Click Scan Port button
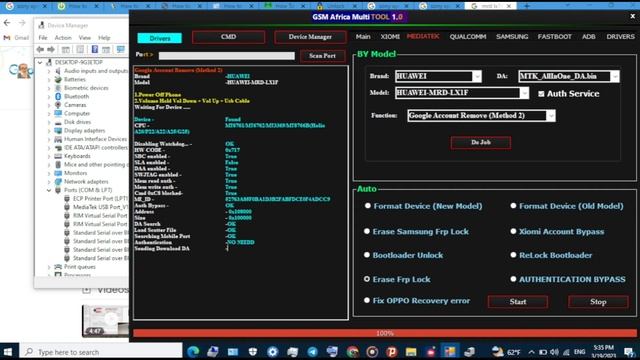 pyautogui.click(x=322, y=56)
